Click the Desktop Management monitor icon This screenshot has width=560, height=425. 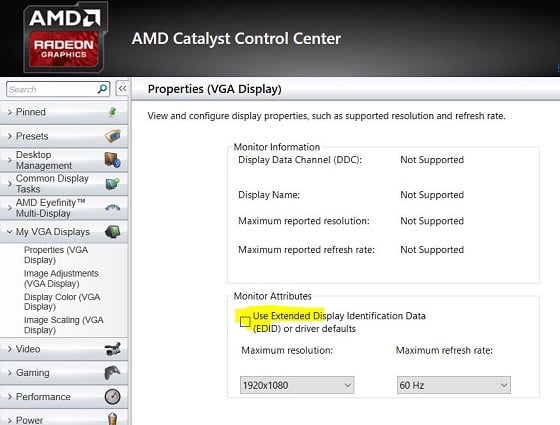pyautogui.click(x=112, y=160)
